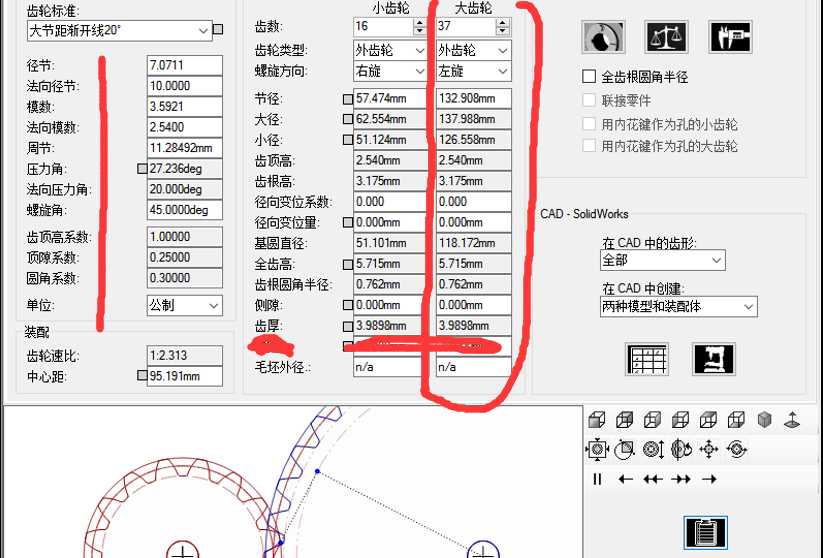The height and width of the screenshot is (558, 823).
Task: Click the zoom area icon with circle and square
Action: click(625, 449)
